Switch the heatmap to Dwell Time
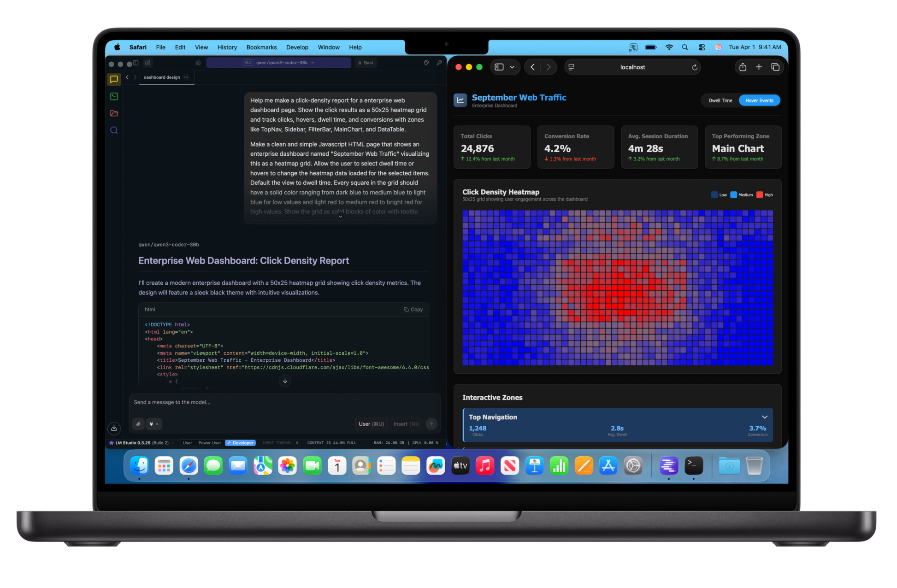The image size is (897, 588). coord(720,100)
